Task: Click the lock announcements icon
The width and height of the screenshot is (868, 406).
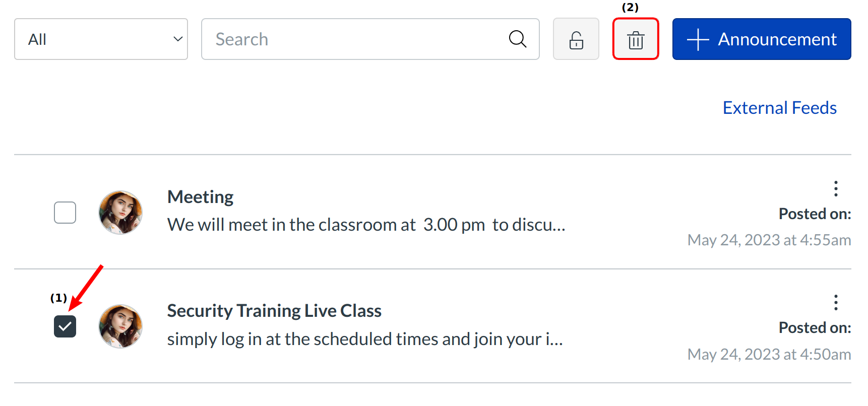Action: (576, 39)
